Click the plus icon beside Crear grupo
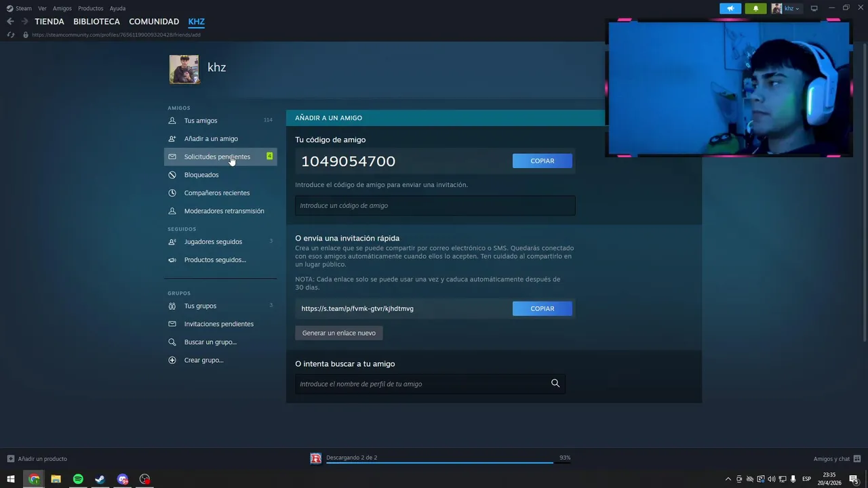Image resolution: width=868 pixels, height=488 pixels. (172, 360)
